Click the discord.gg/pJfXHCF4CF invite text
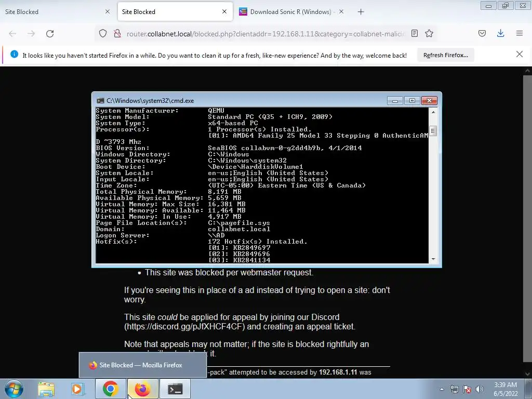Viewport: 532px width, 399px height. click(x=185, y=327)
